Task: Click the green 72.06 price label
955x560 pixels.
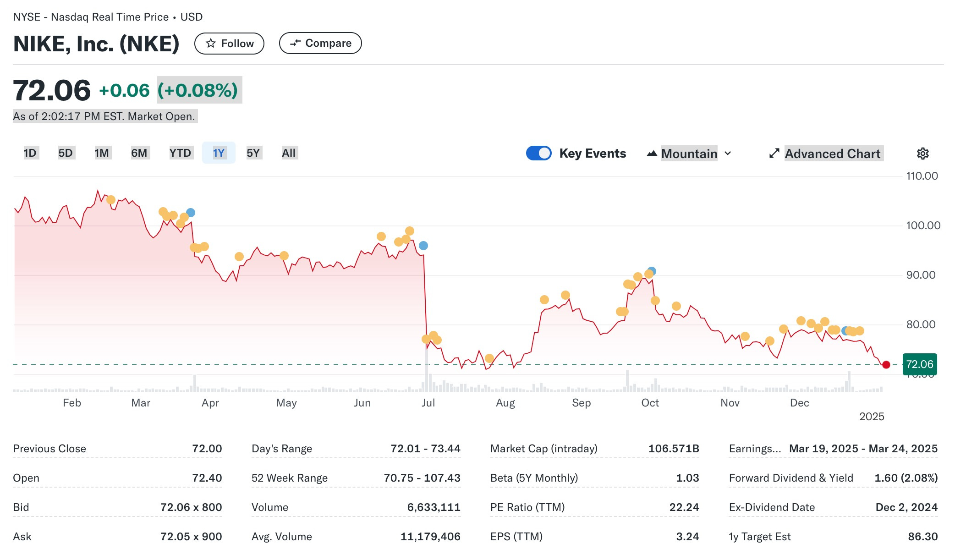Action: (x=920, y=364)
